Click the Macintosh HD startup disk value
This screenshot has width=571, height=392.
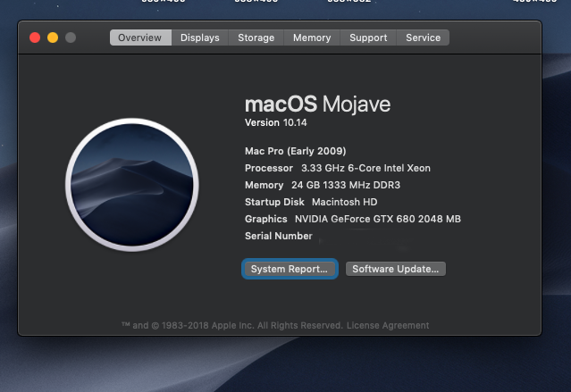pyautogui.click(x=345, y=202)
